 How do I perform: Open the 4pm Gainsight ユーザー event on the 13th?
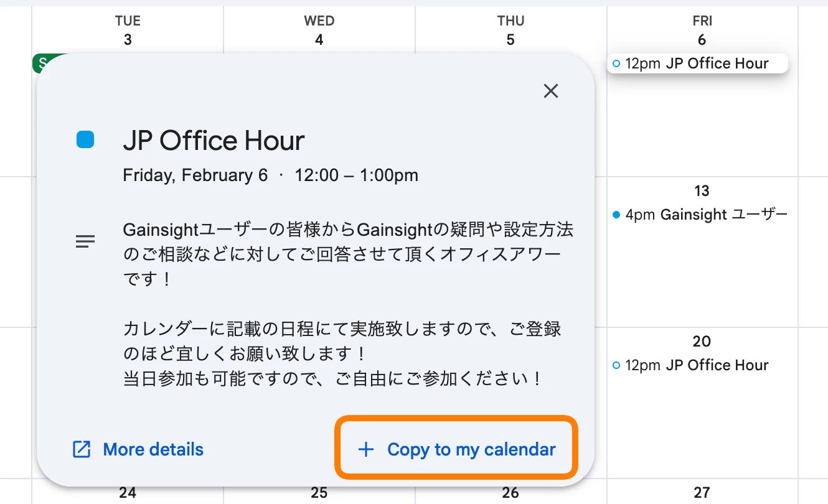701,215
